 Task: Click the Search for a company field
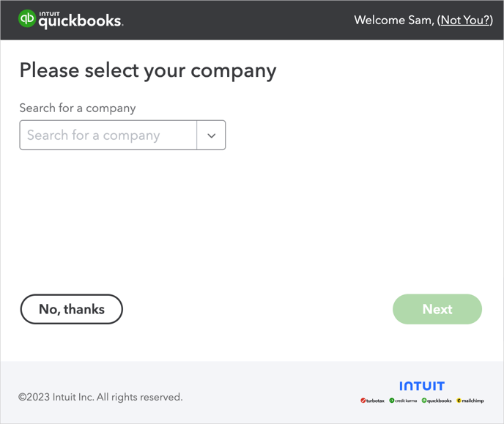pyautogui.click(x=108, y=135)
